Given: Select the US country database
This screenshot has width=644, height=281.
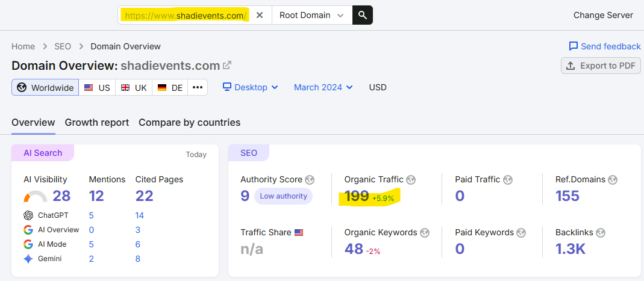Looking at the screenshot, I should (97, 87).
